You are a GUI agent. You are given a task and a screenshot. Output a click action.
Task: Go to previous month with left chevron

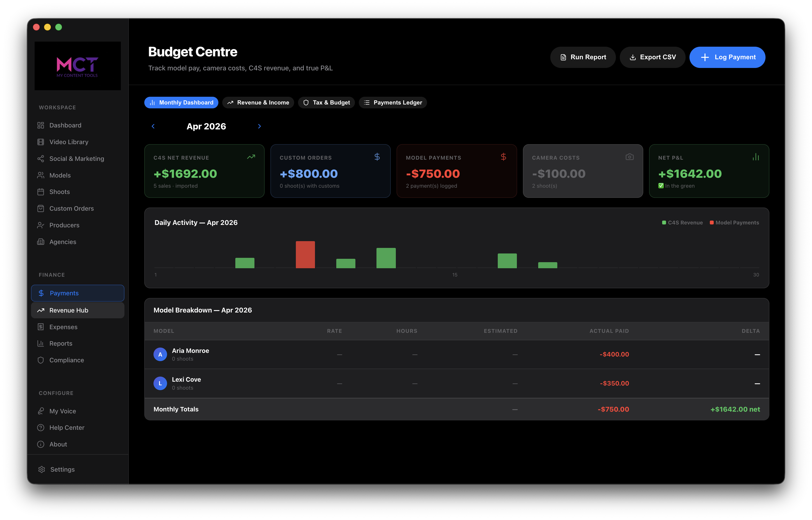(153, 126)
